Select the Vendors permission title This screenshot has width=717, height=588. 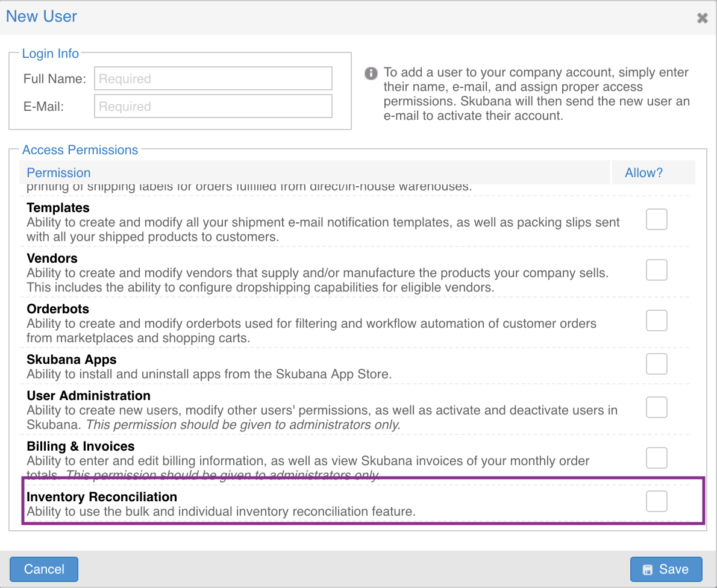(52, 258)
